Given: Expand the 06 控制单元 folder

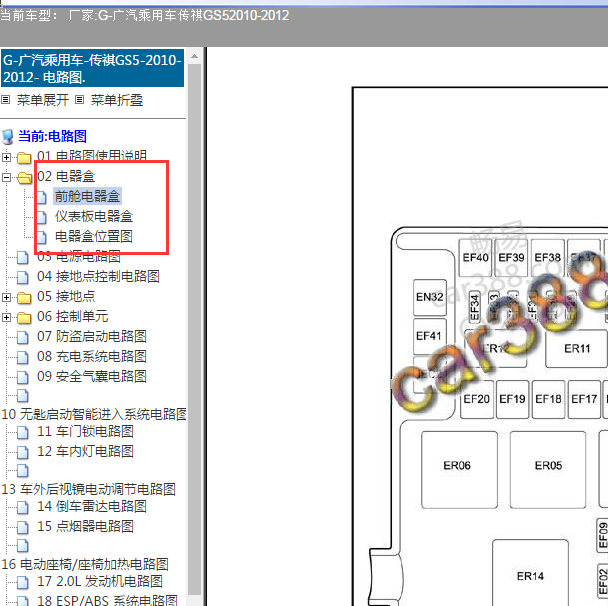Looking at the screenshot, I should point(6,317).
